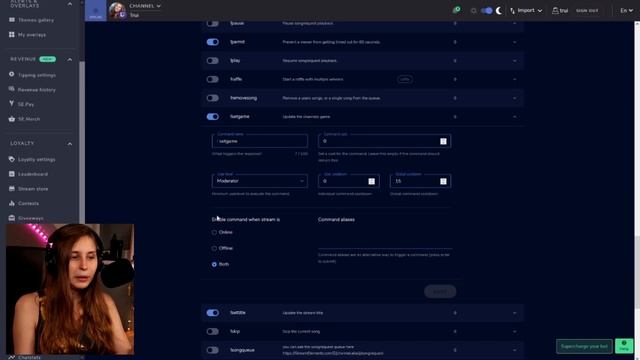The height and width of the screenshot is (360, 640).
Task: Click the Supercharge your bot button
Action: click(584, 347)
